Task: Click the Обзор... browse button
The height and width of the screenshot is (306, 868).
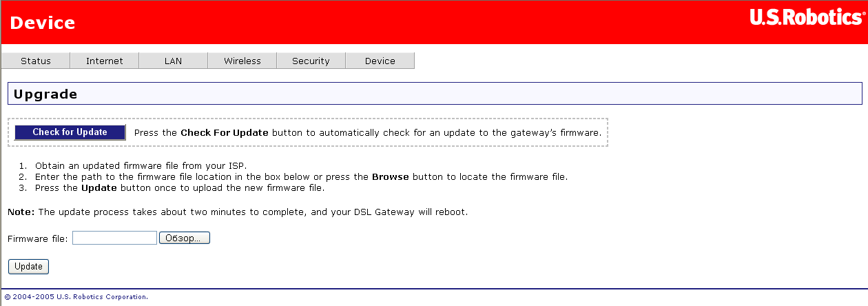Action: click(184, 238)
